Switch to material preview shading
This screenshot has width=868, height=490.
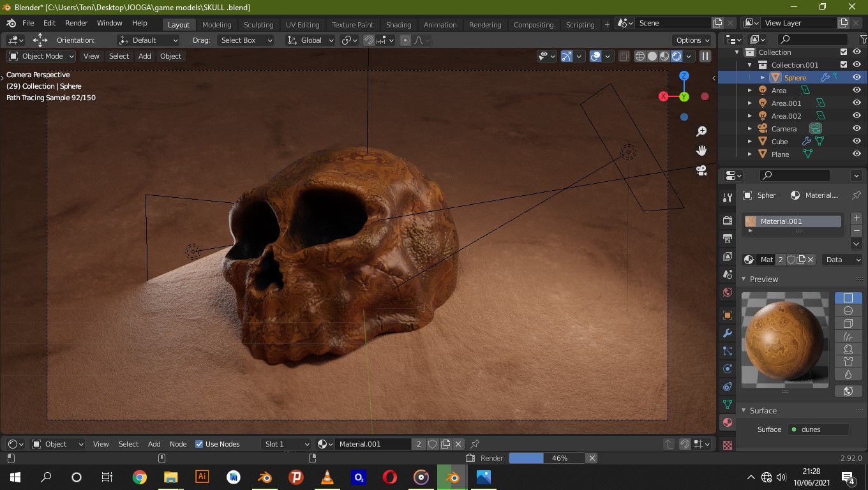tap(664, 56)
